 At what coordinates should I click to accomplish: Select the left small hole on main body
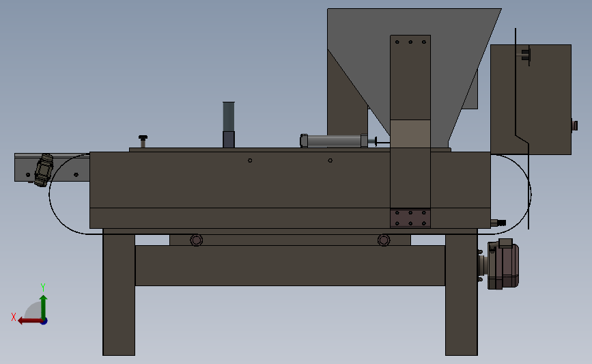[x=250, y=160]
